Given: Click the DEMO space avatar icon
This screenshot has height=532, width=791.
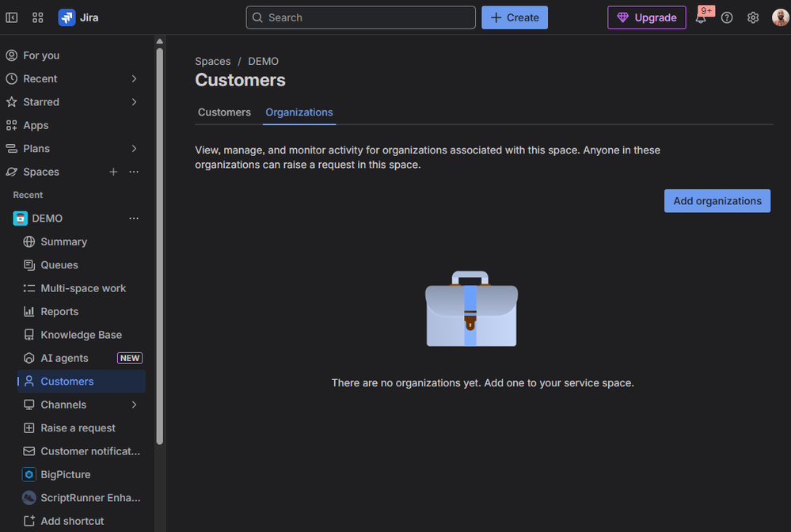Looking at the screenshot, I should coord(20,218).
